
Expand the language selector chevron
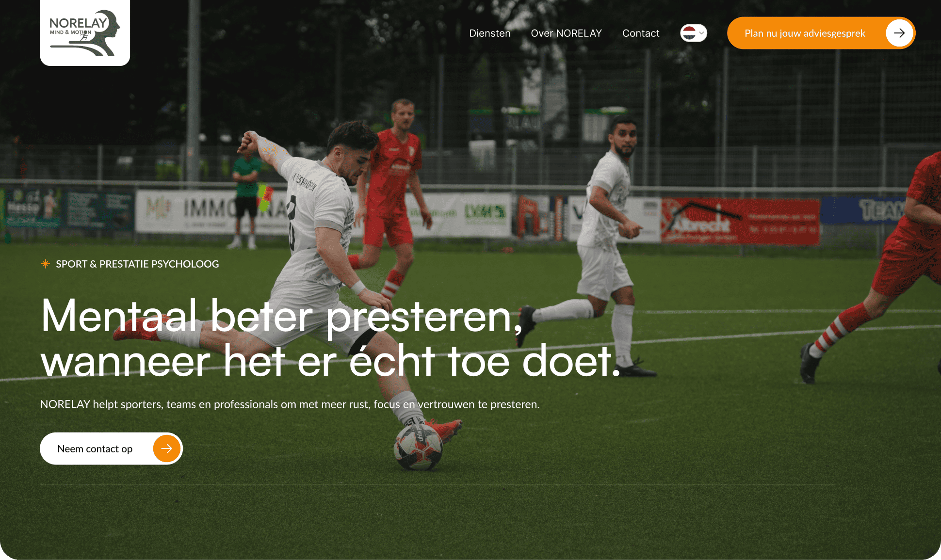701,33
